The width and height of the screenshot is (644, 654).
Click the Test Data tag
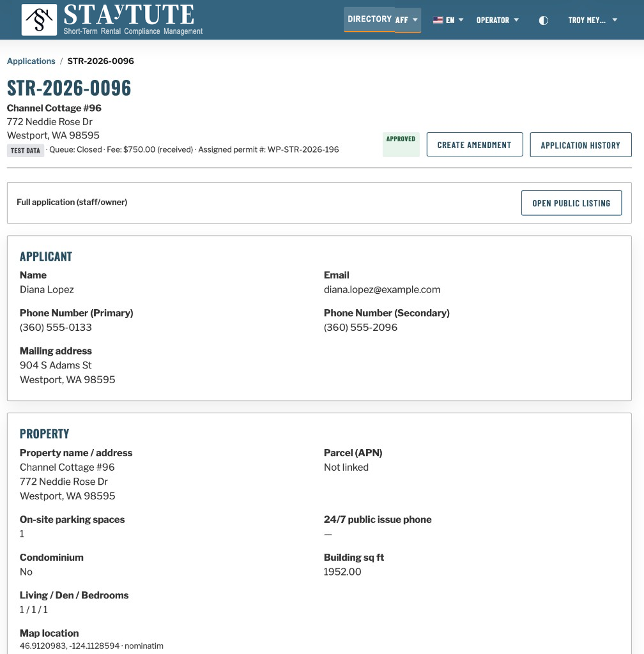tap(26, 151)
